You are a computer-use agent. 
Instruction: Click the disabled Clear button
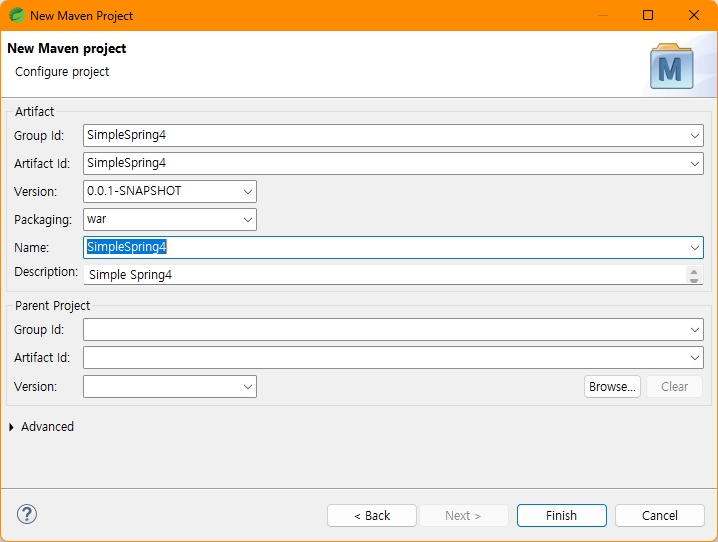click(x=674, y=387)
